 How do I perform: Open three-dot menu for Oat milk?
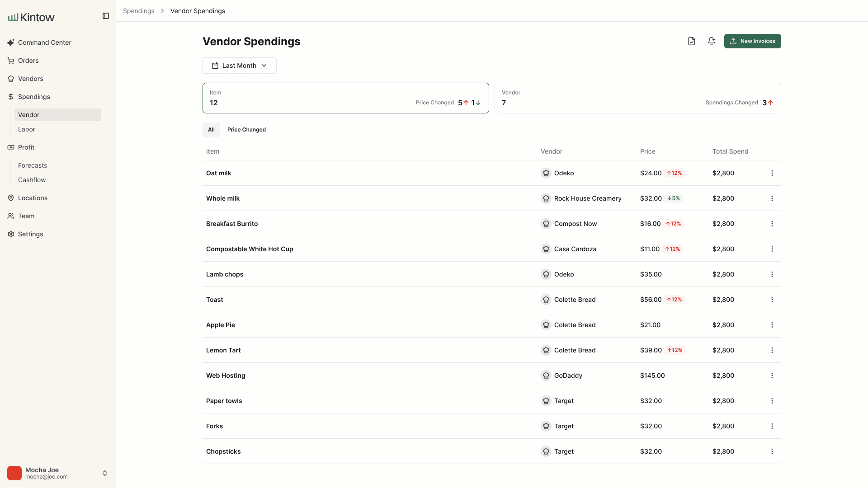click(772, 173)
